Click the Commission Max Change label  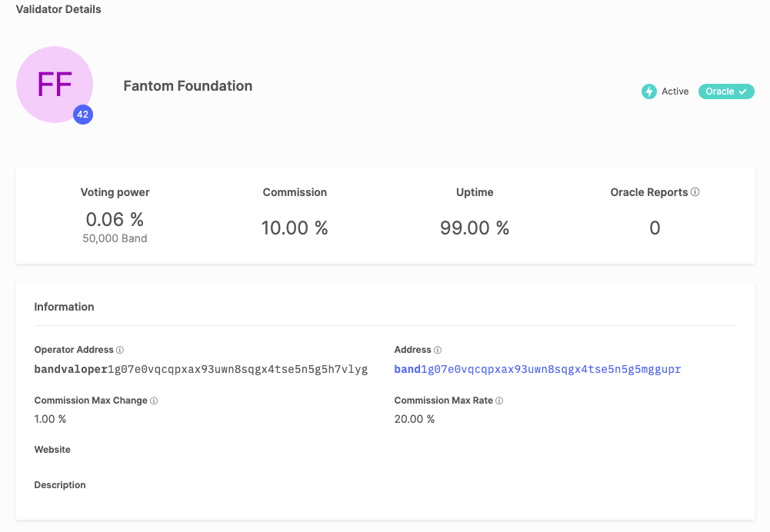pyautogui.click(x=91, y=401)
